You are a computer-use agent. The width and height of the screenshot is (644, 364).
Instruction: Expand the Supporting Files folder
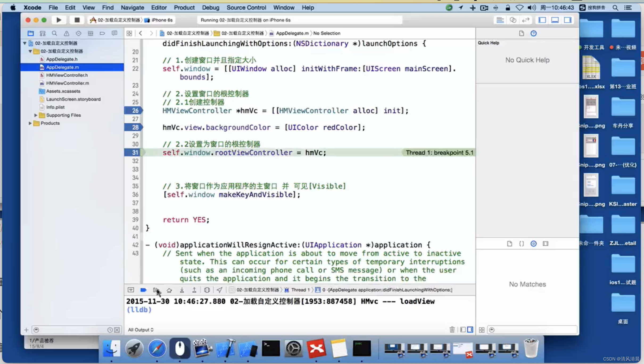click(35, 115)
